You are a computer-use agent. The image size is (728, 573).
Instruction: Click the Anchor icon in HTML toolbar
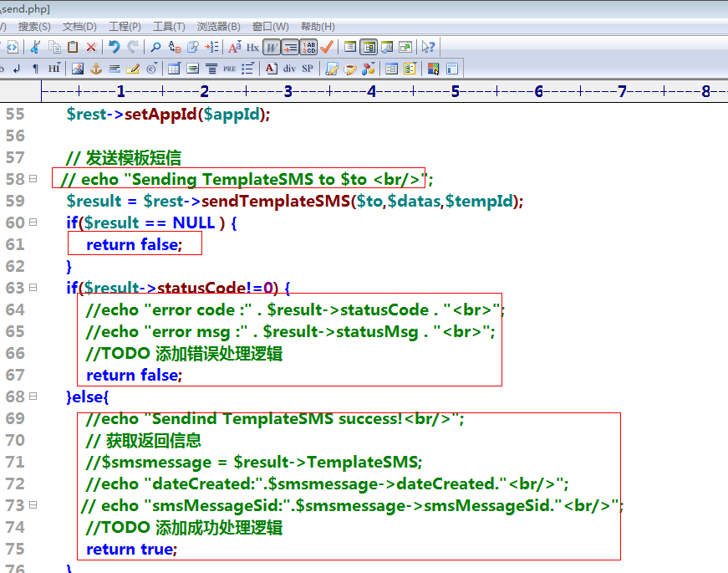click(95, 69)
